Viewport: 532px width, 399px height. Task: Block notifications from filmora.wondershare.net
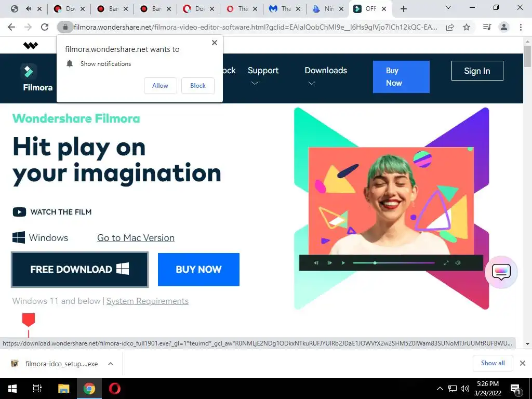click(198, 86)
